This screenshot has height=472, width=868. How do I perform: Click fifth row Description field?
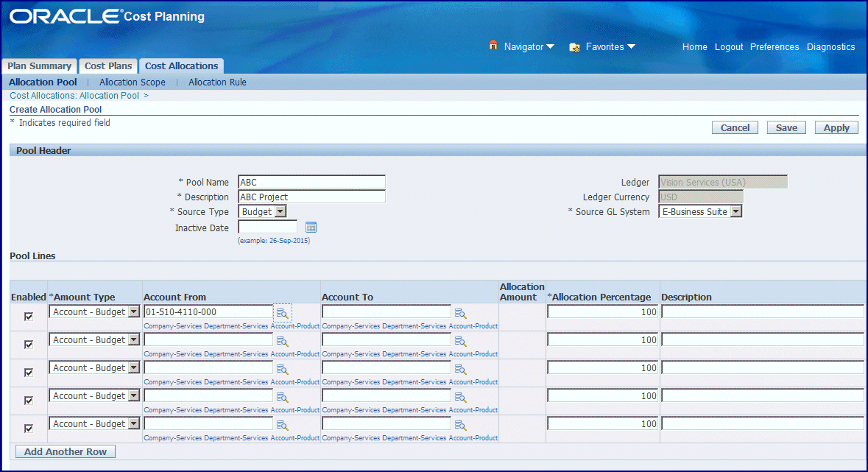763,424
